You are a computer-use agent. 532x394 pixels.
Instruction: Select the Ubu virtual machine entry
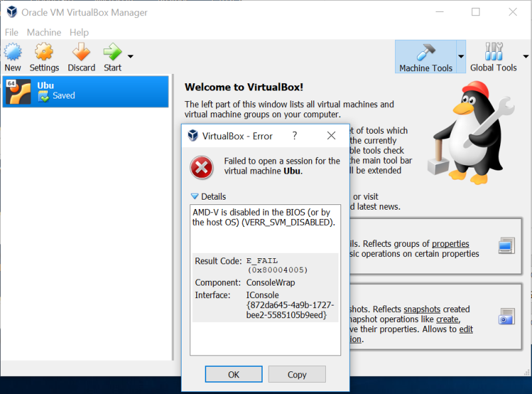(x=86, y=91)
